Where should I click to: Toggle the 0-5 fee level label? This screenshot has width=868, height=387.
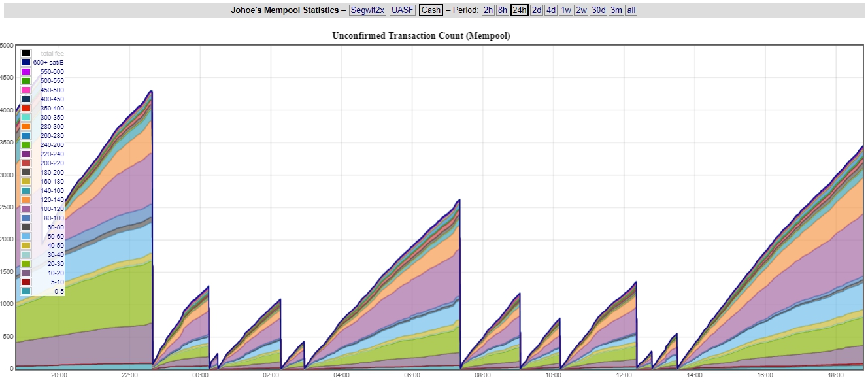58,292
